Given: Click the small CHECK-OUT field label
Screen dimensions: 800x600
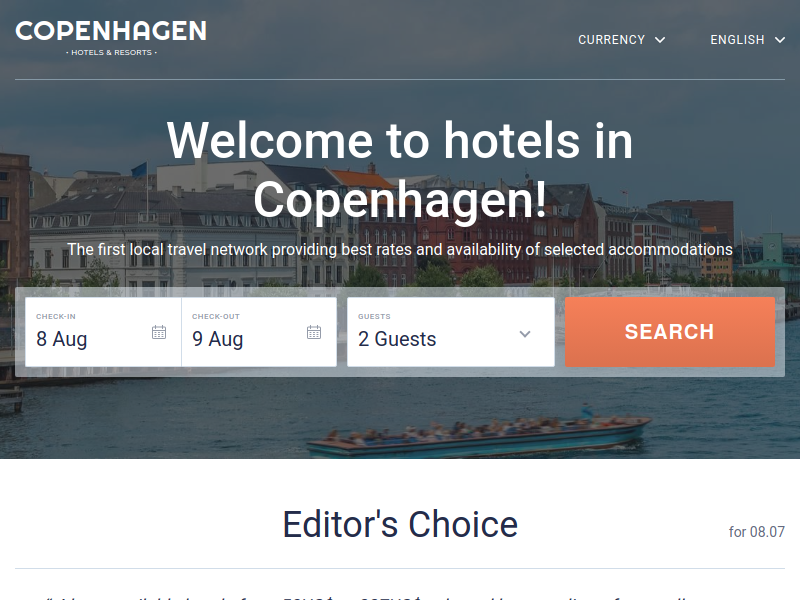Looking at the screenshot, I should (x=216, y=316).
